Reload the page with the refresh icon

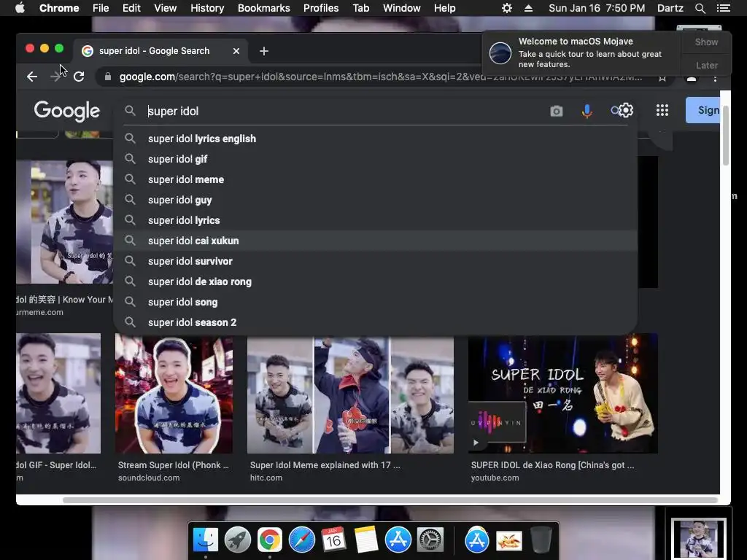pyautogui.click(x=79, y=76)
